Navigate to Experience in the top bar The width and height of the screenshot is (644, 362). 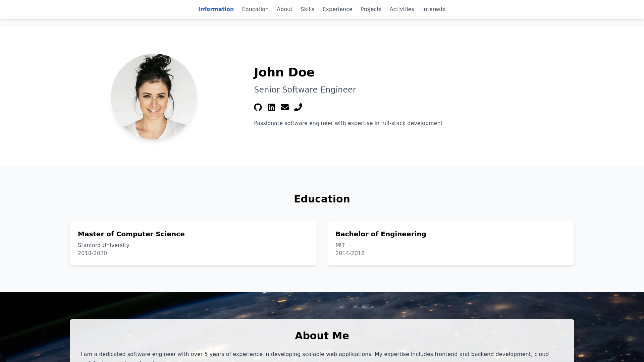(x=337, y=9)
